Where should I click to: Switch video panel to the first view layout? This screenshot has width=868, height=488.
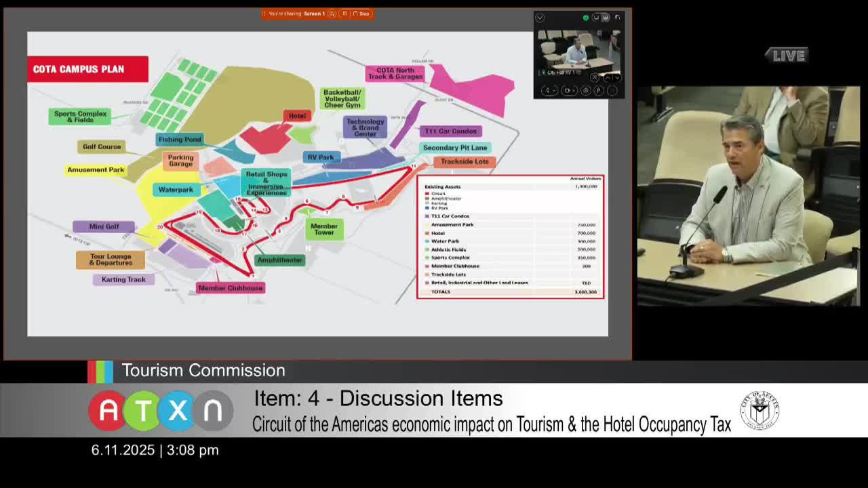click(x=596, y=18)
